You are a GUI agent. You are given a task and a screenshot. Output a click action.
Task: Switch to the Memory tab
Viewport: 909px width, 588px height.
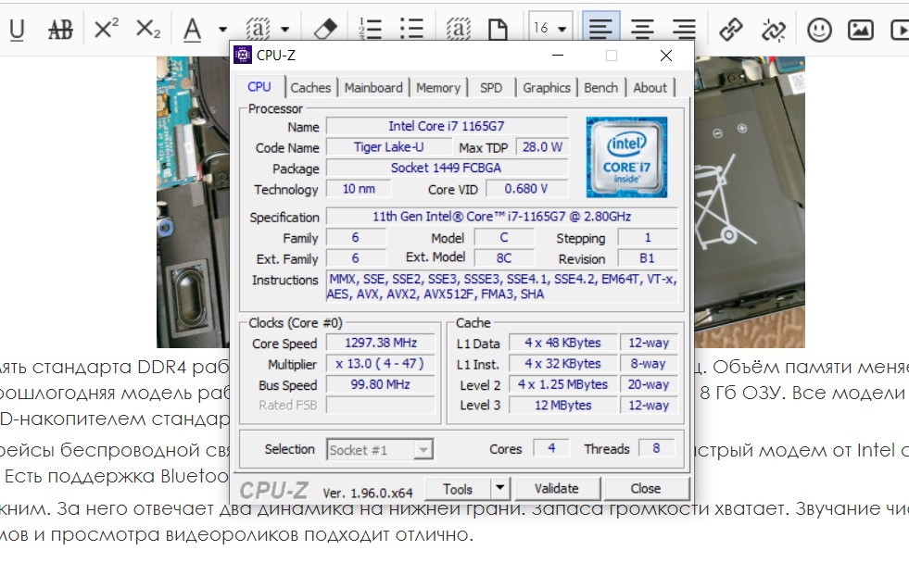[438, 87]
